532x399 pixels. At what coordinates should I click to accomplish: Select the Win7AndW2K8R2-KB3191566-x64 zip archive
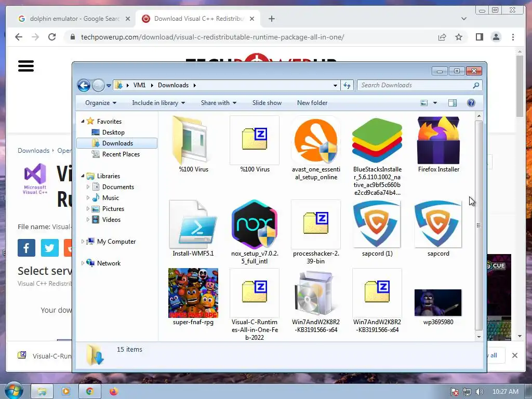pos(377,293)
